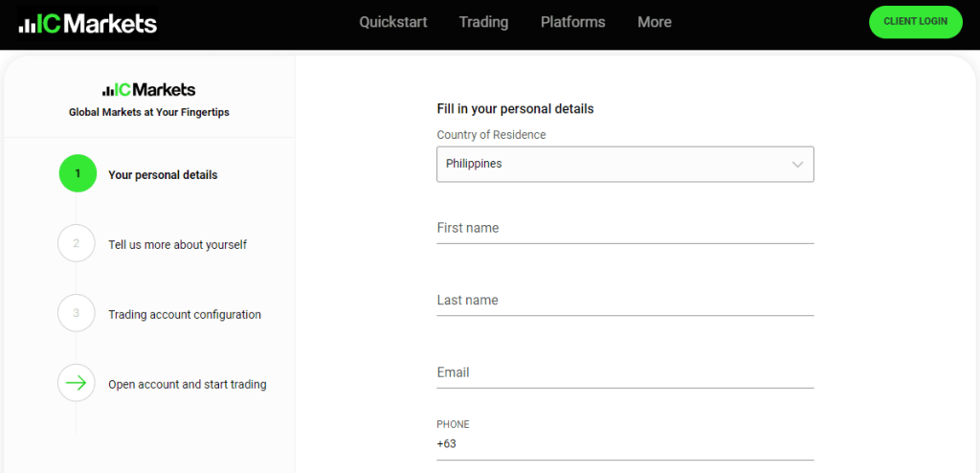Open the Philippines country dropdown
Image resolution: width=980 pixels, height=473 pixels.
tap(625, 165)
